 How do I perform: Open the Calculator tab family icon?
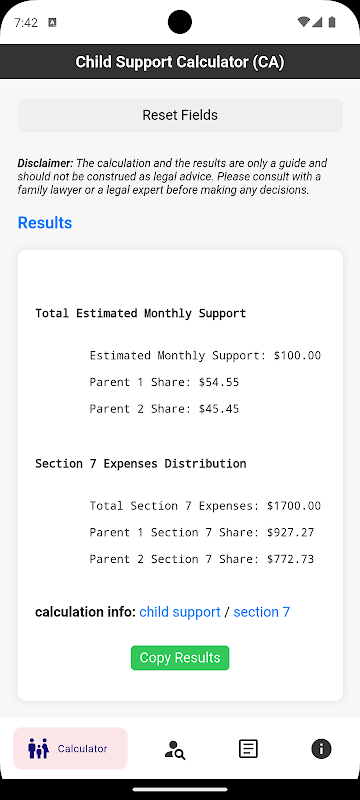(x=38, y=748)
